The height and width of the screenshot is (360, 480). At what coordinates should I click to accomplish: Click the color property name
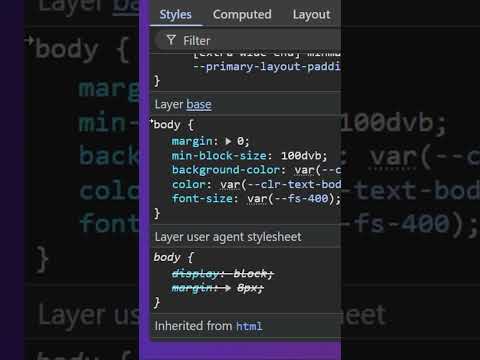point(189,184)
